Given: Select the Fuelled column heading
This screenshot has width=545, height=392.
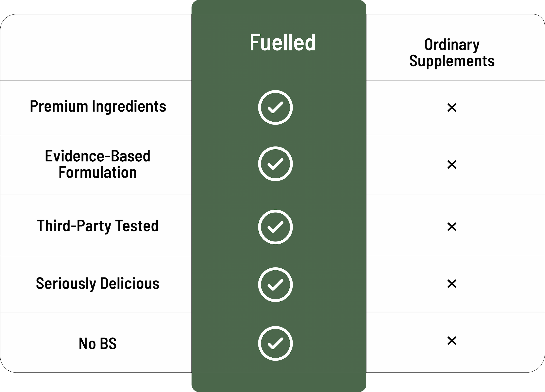Looking at the screenshot, I should point(282,42).
